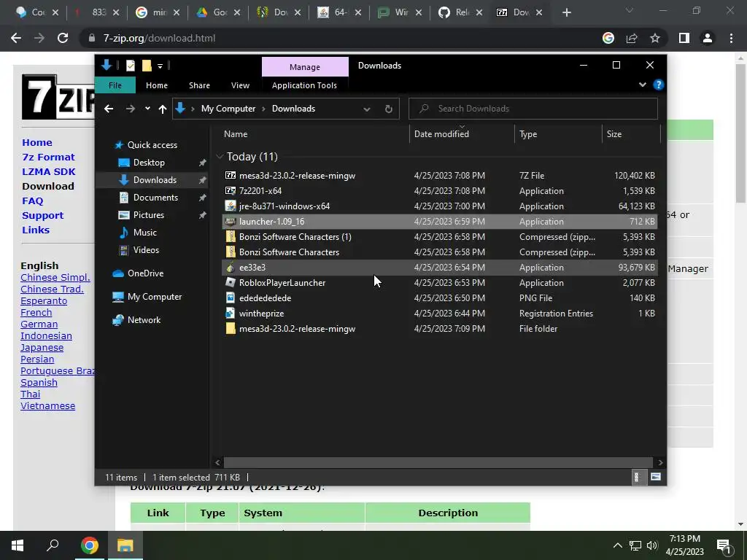Click the Manage contextual tab

(x=305, y=67)
